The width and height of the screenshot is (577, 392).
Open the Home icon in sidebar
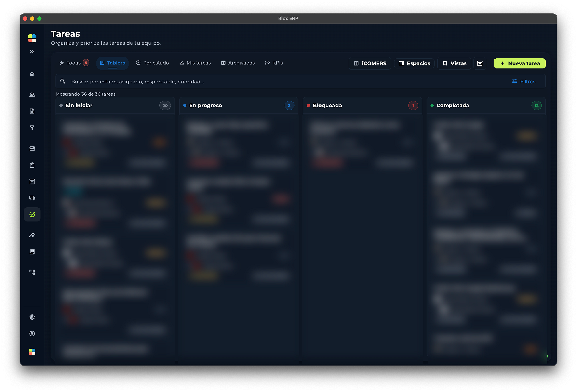point(32,74)
